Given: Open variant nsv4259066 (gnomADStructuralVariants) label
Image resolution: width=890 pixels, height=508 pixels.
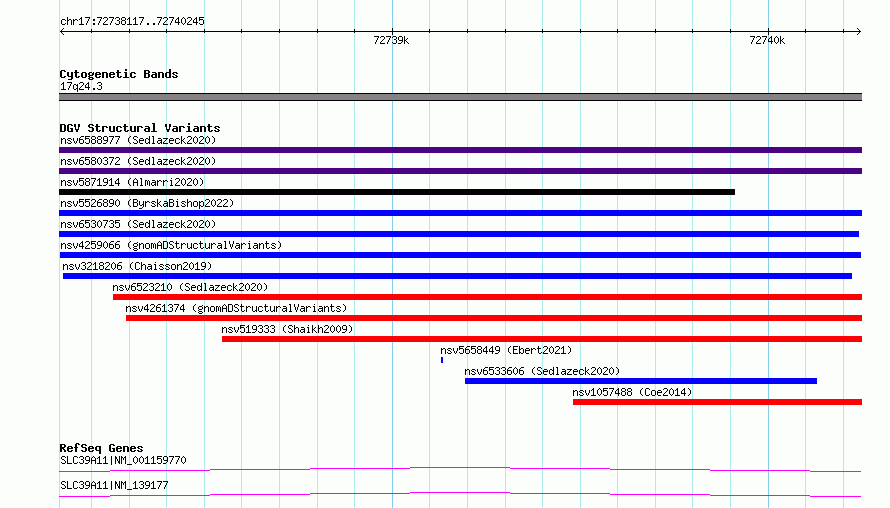Looking at the screenshot, I should coord(171,245).
